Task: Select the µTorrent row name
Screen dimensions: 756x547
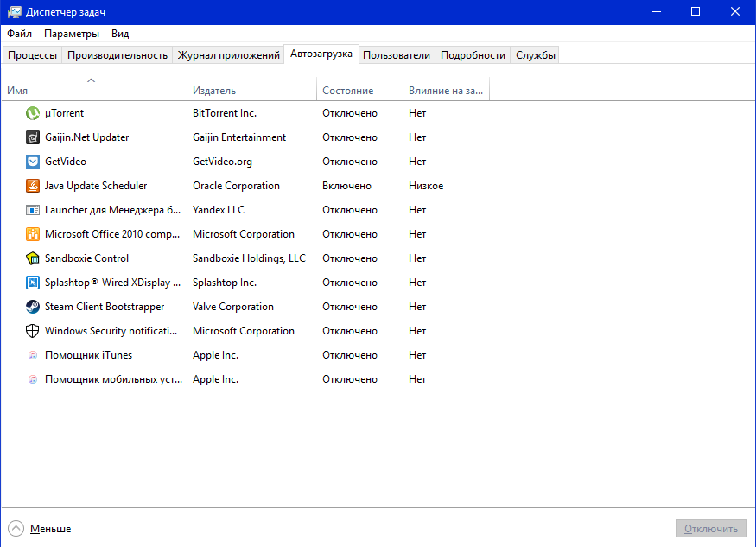Action: [64, 113]
